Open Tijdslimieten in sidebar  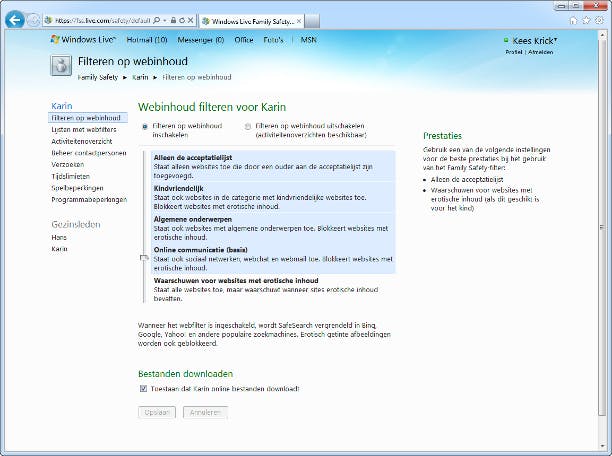pyautogui.click(x=71, y=176)
